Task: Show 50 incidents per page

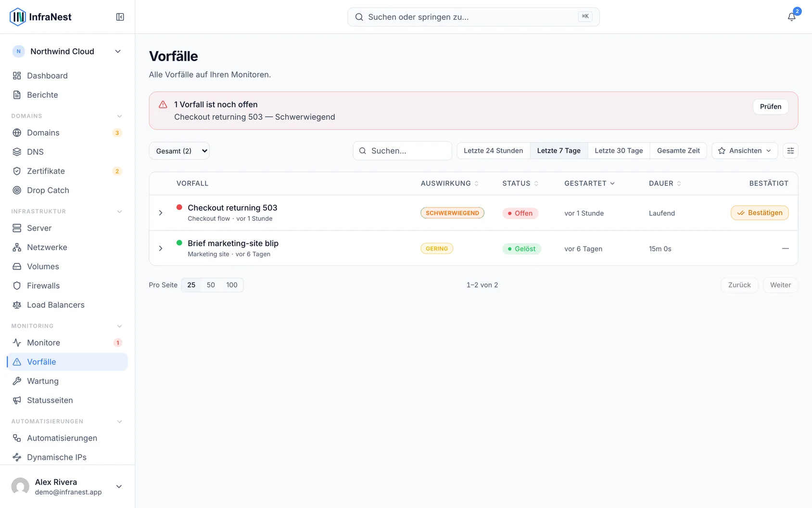Action: tap(211, 285)
